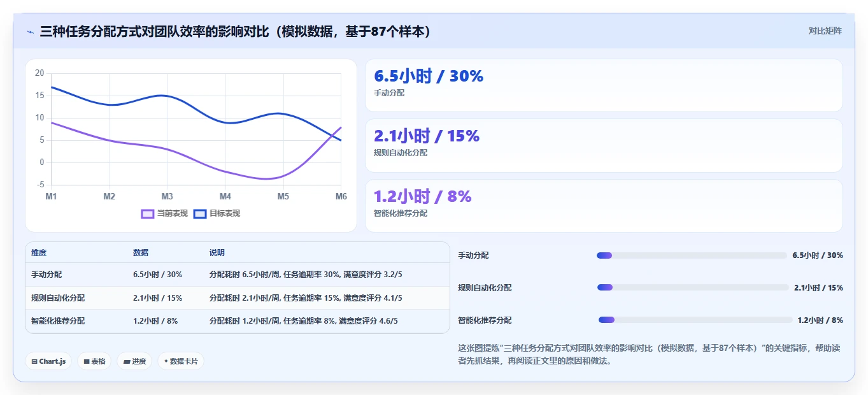Open the 1.2小时 / 8% data card
Image resolution: width=868 pixels, height=395 pixels.
coord(604,206)
